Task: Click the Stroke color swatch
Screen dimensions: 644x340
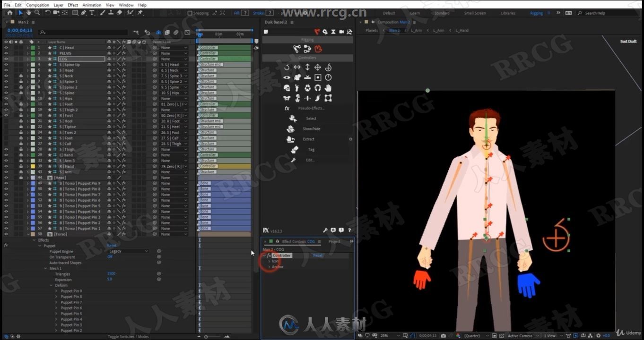Action: (270, 13)
